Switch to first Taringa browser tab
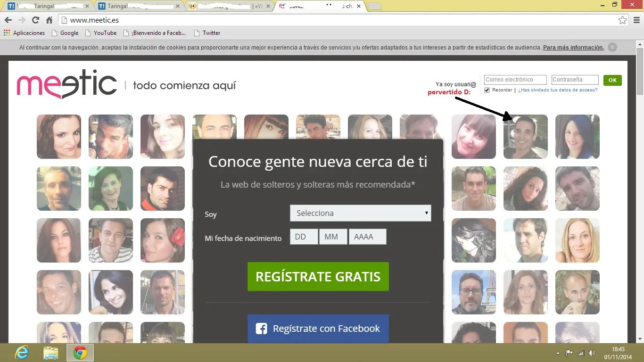The height and width of the screenshot is (362, 644). [48, 6]
